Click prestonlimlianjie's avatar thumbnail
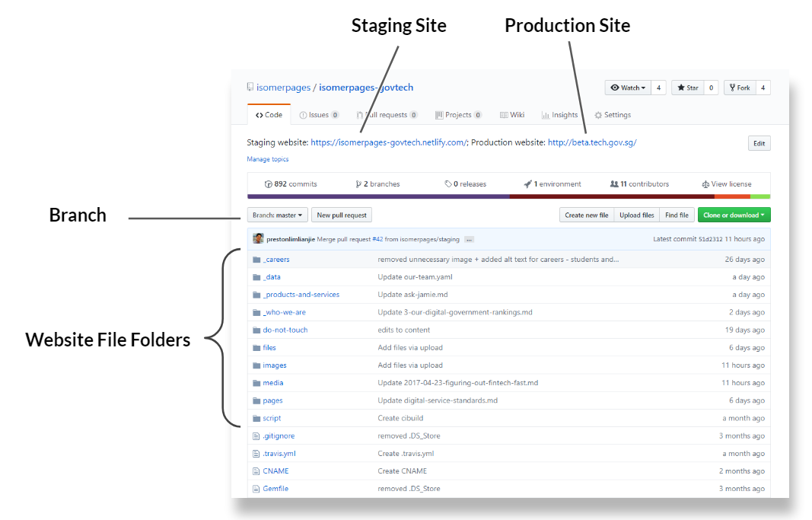This screenshot has width=812, height=520. tap(259, 239)
